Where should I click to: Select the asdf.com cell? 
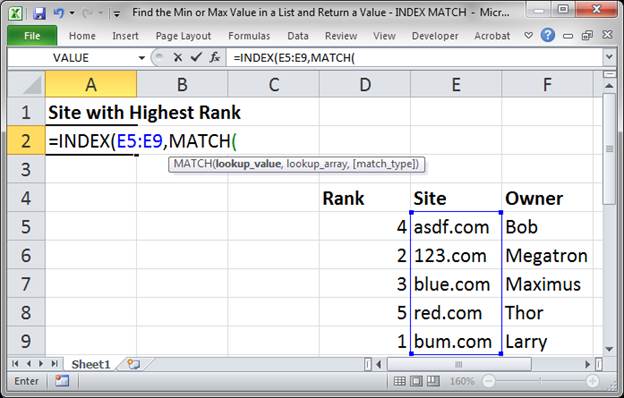click(456, 226)
